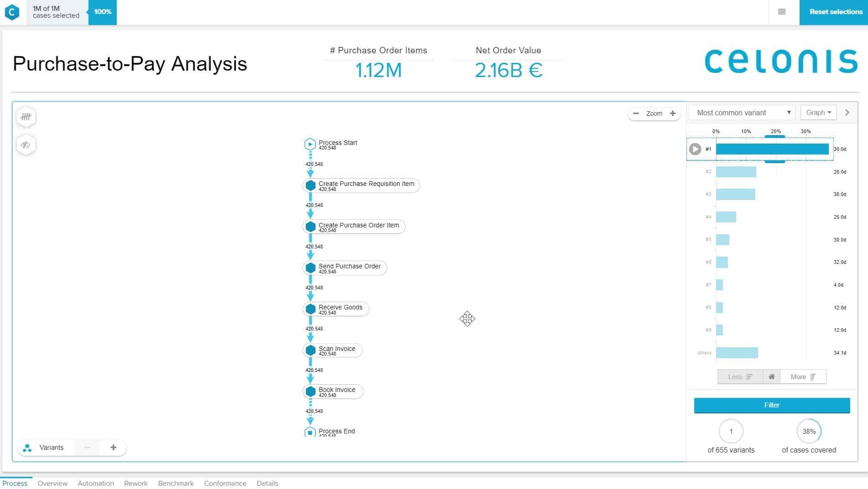The height and width of the screenshot is (489, 868).
Task: Click the 1 of 655 variants circle
Action: point(731,431)
